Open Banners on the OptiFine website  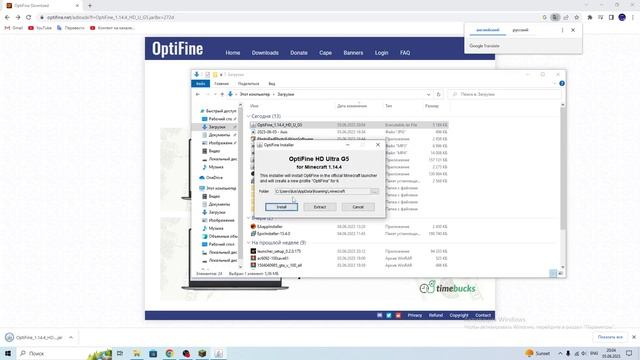[353, 53]
